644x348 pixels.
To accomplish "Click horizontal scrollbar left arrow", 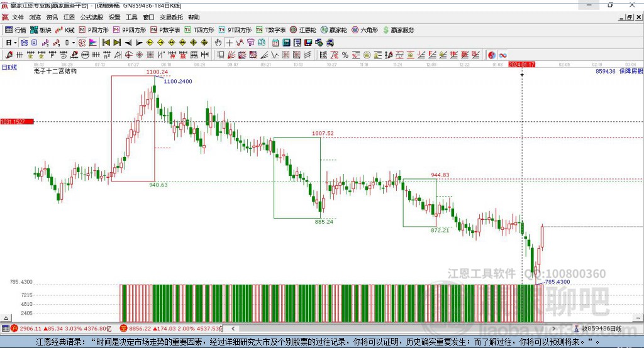I will [233, 329].
